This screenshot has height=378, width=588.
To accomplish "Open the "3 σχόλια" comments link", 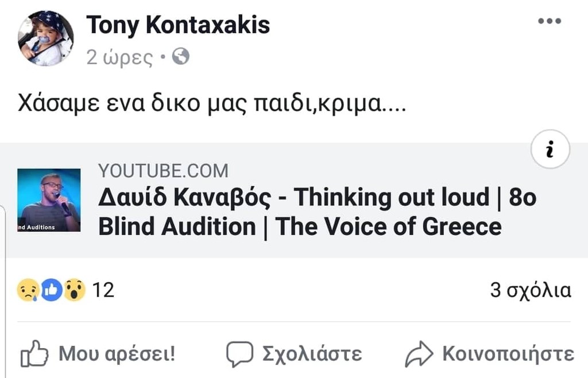I will (x=530, y=290).
